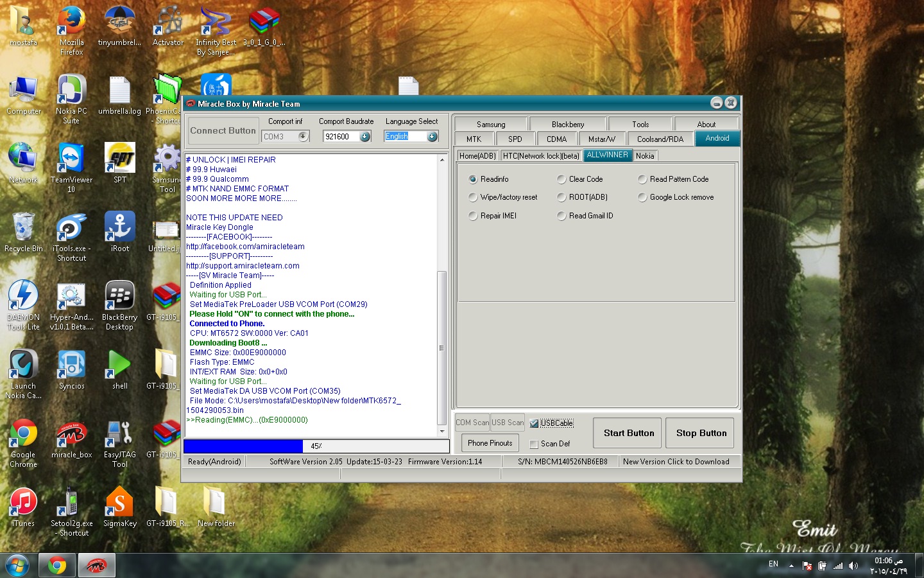Open tinyumbrella desktop shortcut

click(x=119, y=26)
